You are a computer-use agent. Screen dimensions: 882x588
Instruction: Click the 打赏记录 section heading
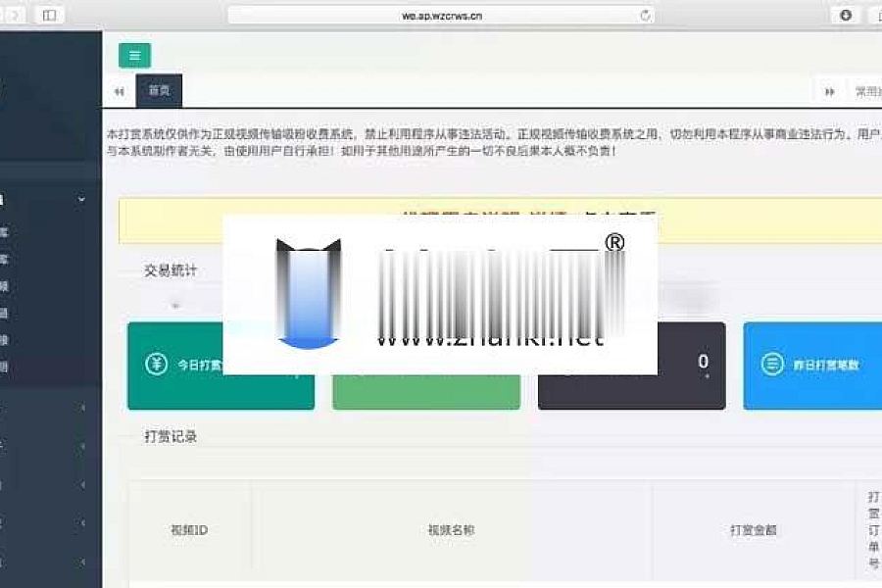pyautogui.click(x=171, y=437)
